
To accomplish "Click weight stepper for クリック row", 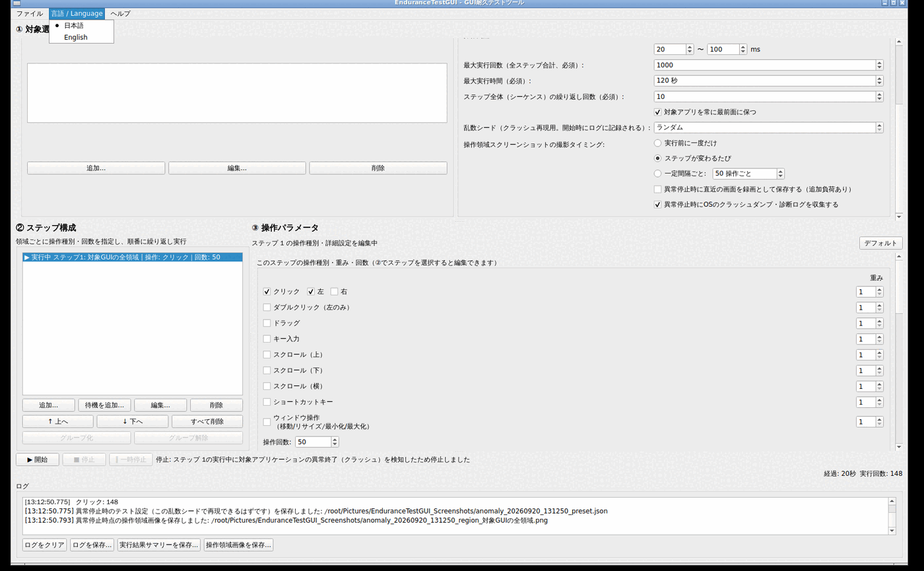I will click(x=869, y=291).
